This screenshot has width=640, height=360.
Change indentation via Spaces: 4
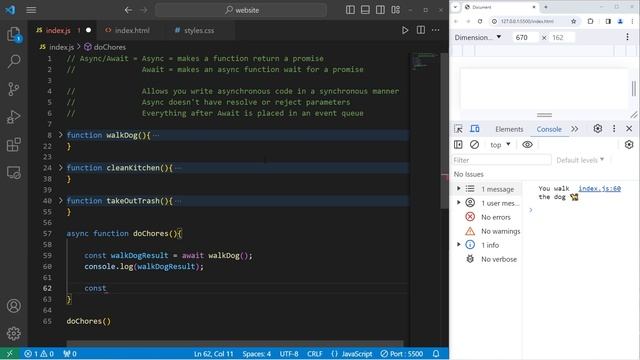point(256,353)
